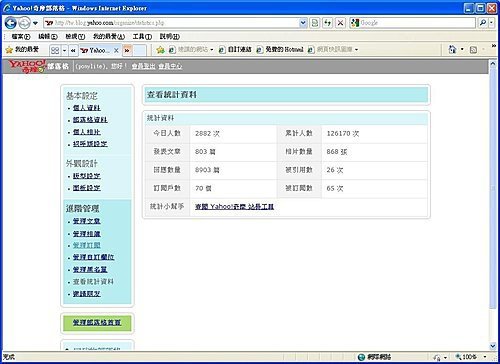Click the page scrollbar down arrow
500x364 pixels.
click(x=493, y=346)
